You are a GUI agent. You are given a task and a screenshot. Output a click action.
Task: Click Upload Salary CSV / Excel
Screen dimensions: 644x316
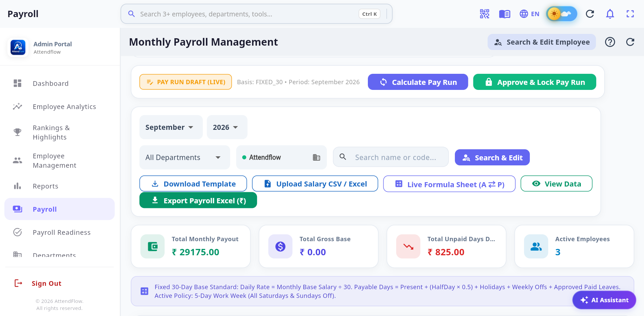point(315,183)
